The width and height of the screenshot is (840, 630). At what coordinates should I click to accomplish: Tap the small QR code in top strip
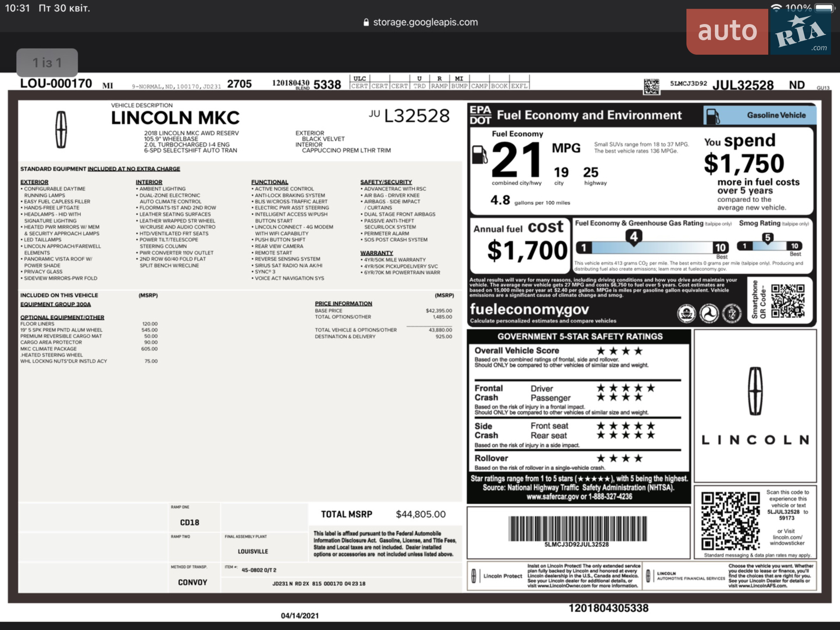click(651, 86)
